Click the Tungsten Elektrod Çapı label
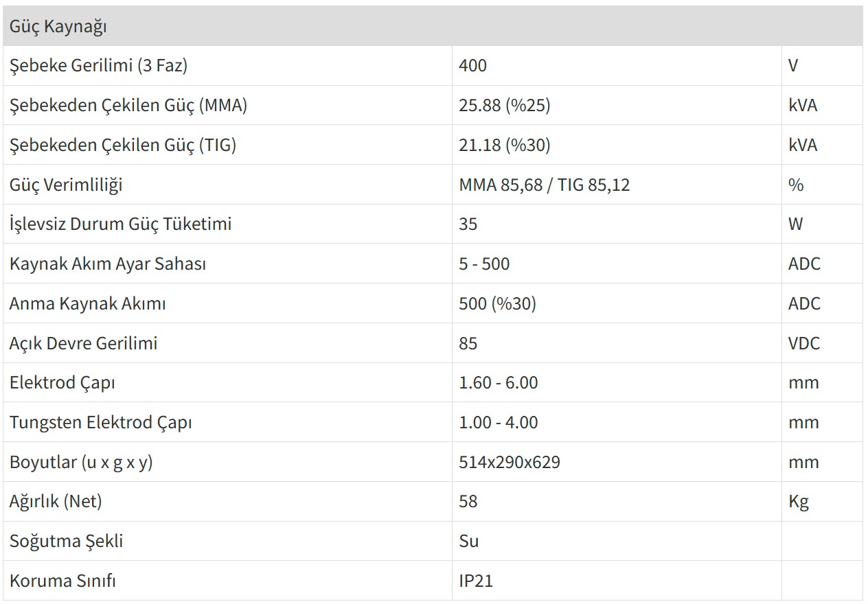 (100, 423)
